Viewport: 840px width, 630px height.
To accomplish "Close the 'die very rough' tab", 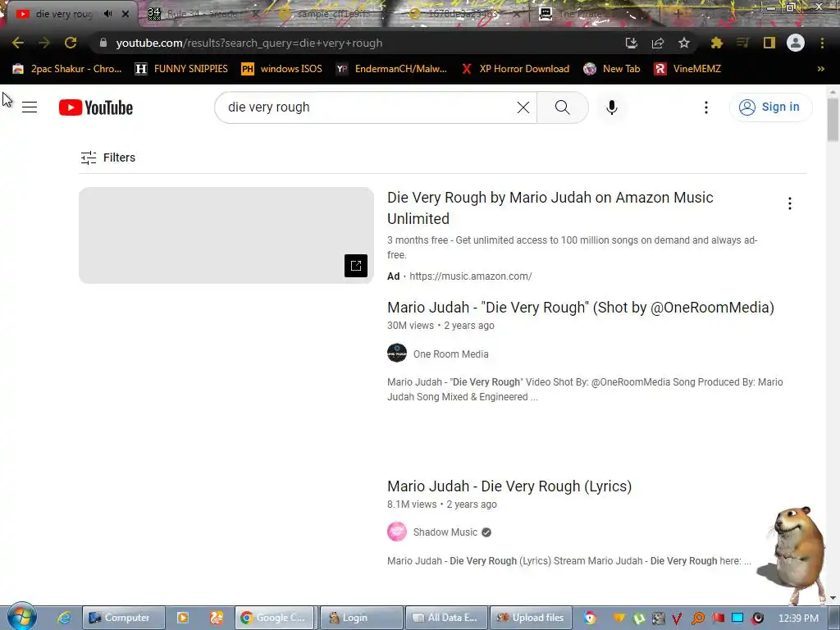I will pos(126,14).
